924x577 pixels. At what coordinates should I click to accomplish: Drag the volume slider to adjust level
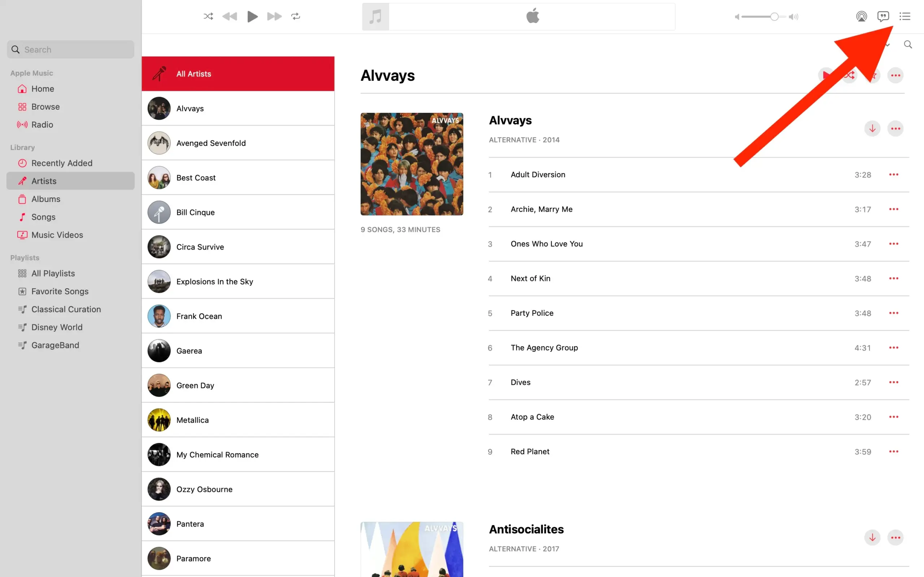click(773, 17)
